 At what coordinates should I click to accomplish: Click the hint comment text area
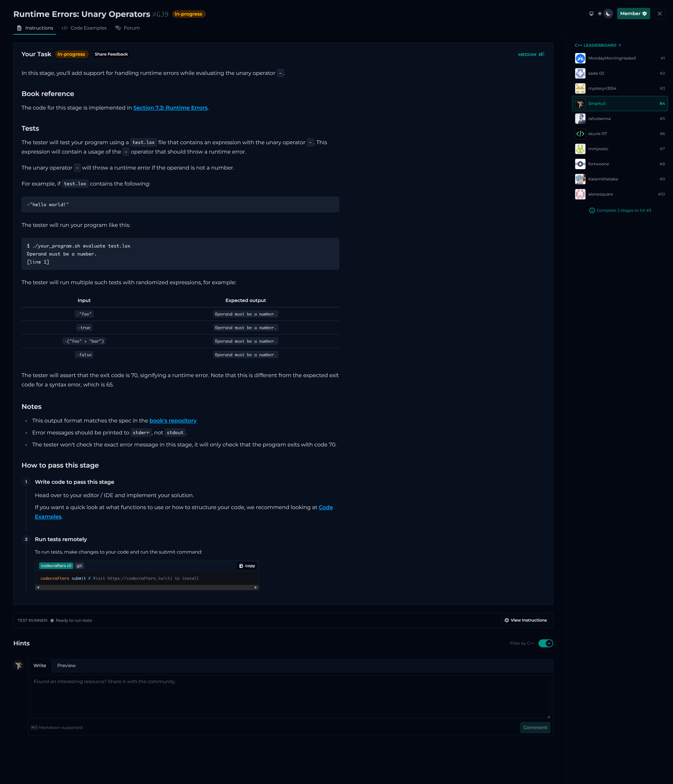click(290, 696)
